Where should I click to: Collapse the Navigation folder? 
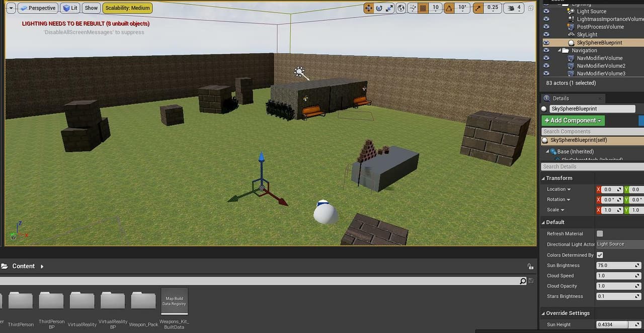coord(560,50)
